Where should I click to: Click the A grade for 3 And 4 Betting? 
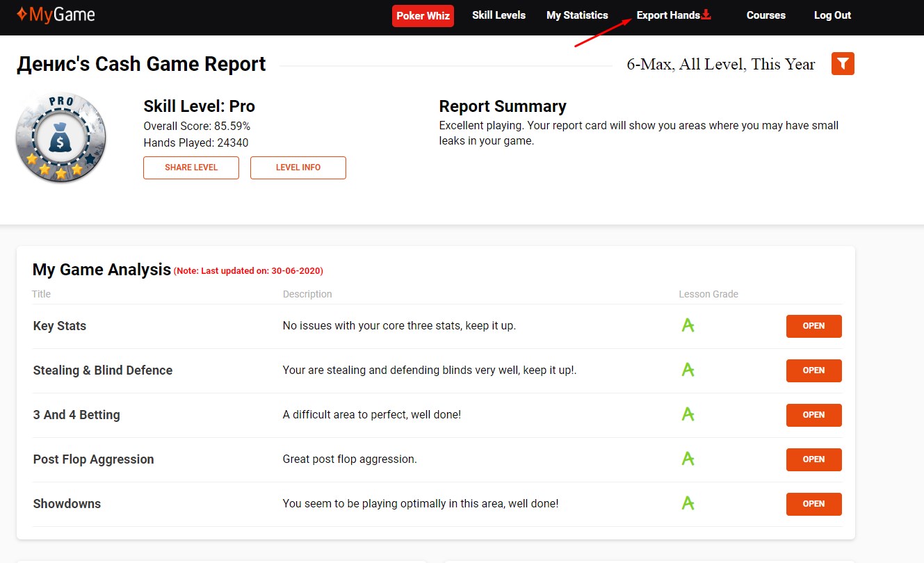(x=688, y=414)
